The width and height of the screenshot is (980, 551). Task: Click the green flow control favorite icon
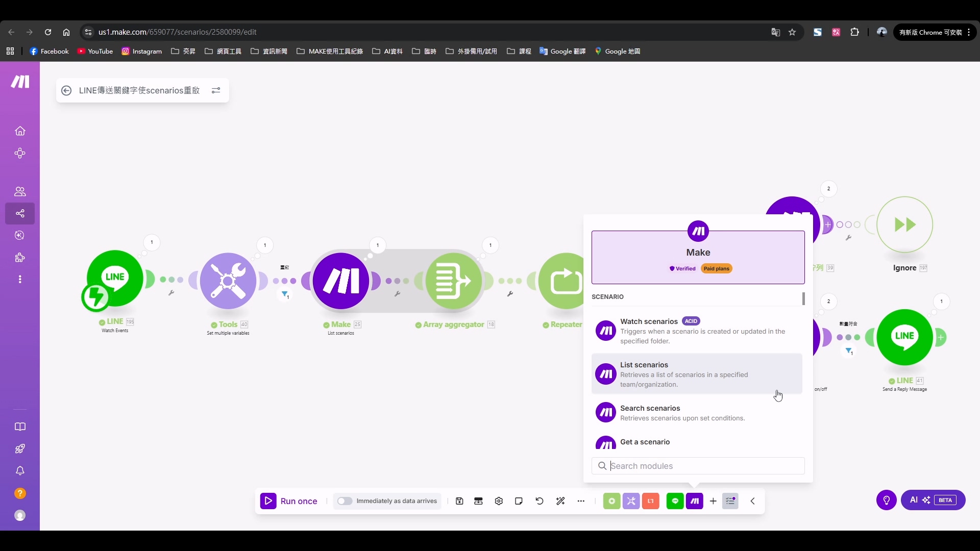click(611, 501)
